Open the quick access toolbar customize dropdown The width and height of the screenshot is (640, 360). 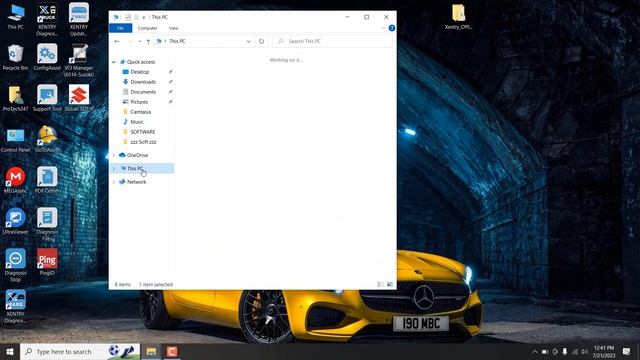(144, 17)
